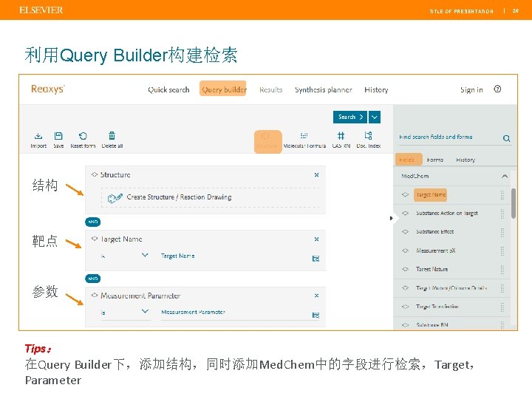Screen dimensions: 532x399
Task: Click the Search button
Action: (349, 117)
